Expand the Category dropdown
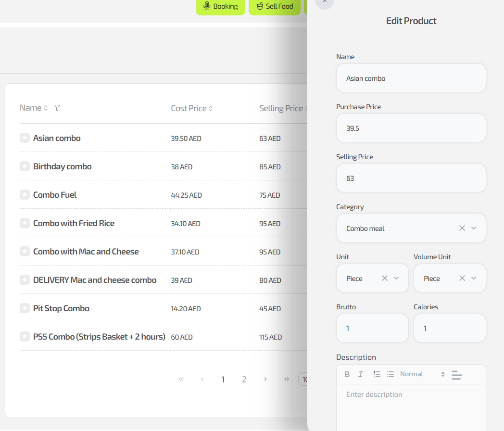 tap(474, 228)
